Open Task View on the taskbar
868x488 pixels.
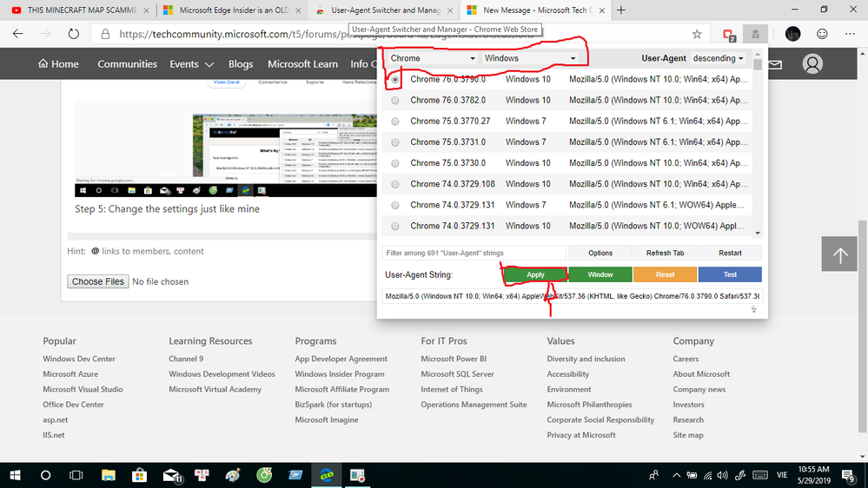76,475
